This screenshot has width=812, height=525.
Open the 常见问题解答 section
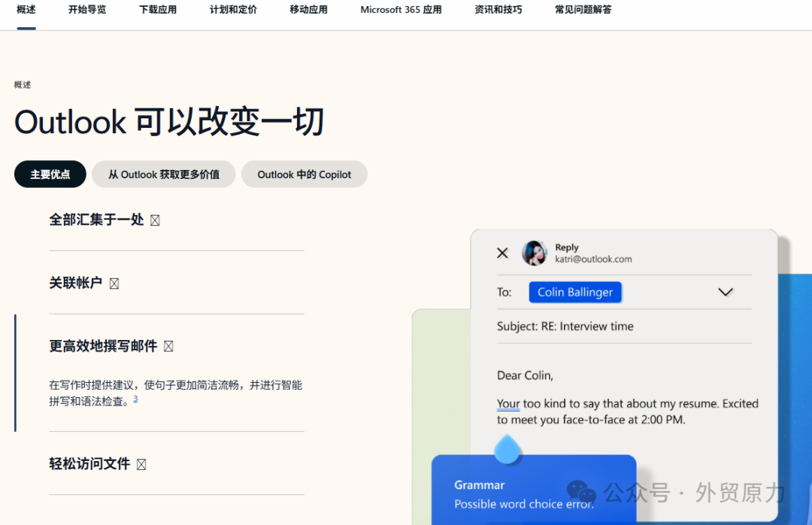tap(582, 11)
